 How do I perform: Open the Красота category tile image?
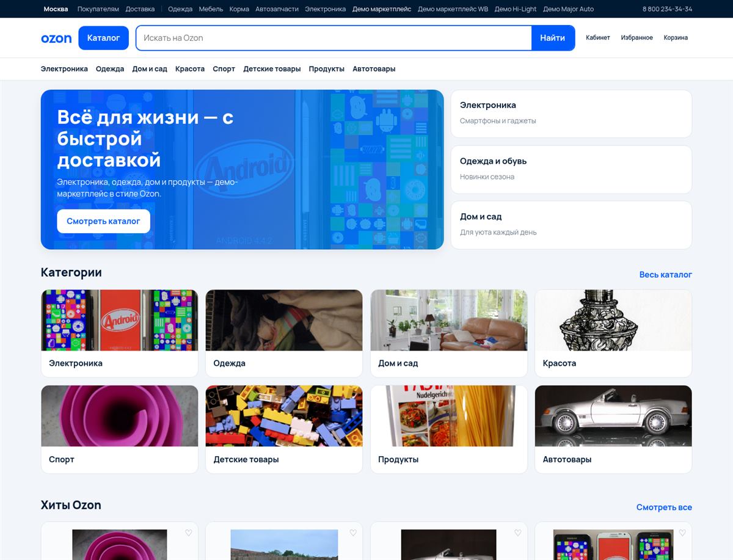click(x=613, y=320)
